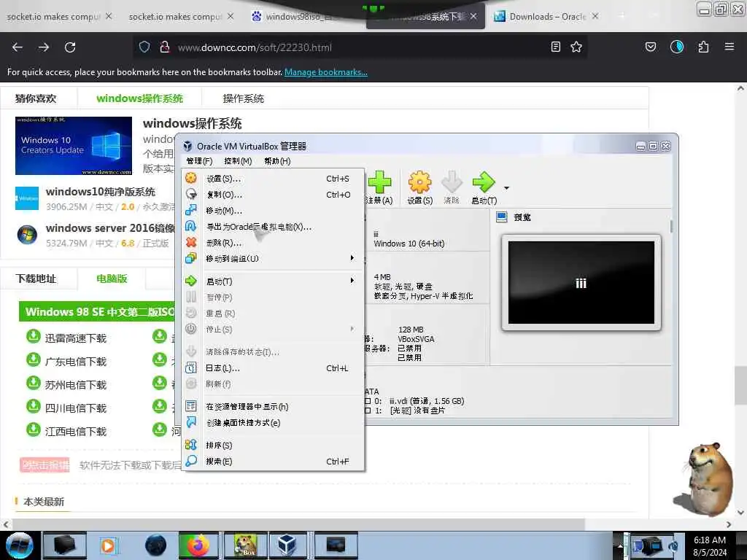Click the shortcut icon next to 创建桌面快捷方式

191,422
